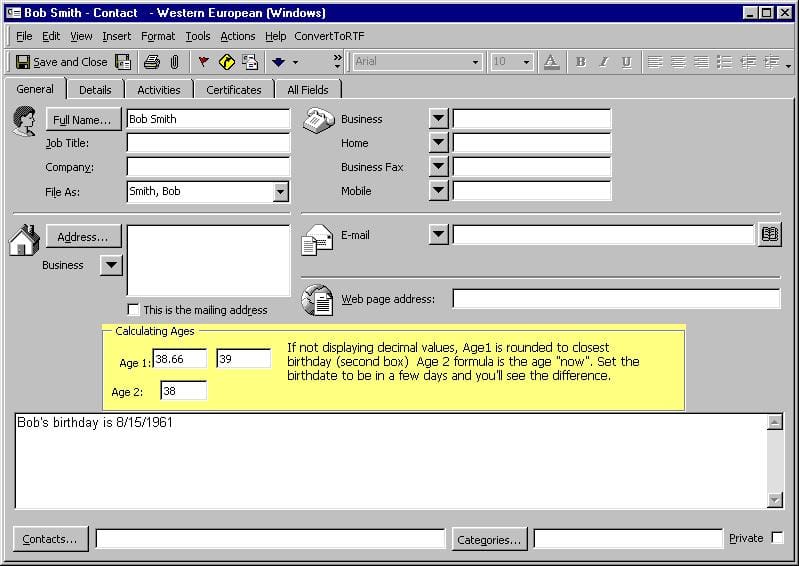Open the View menu
This screenshot has height=566, width=799.
(x=82, y=36)
